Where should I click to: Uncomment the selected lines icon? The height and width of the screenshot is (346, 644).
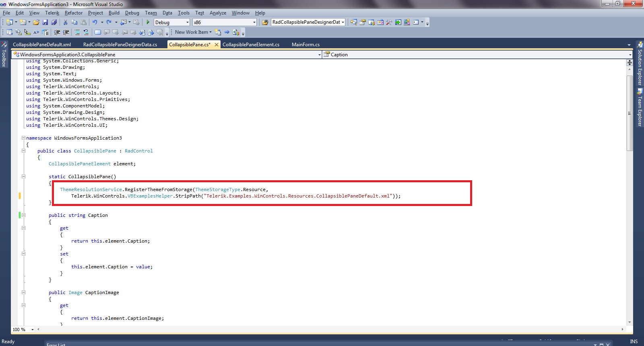pyautogui.click(x=86, y=32)
